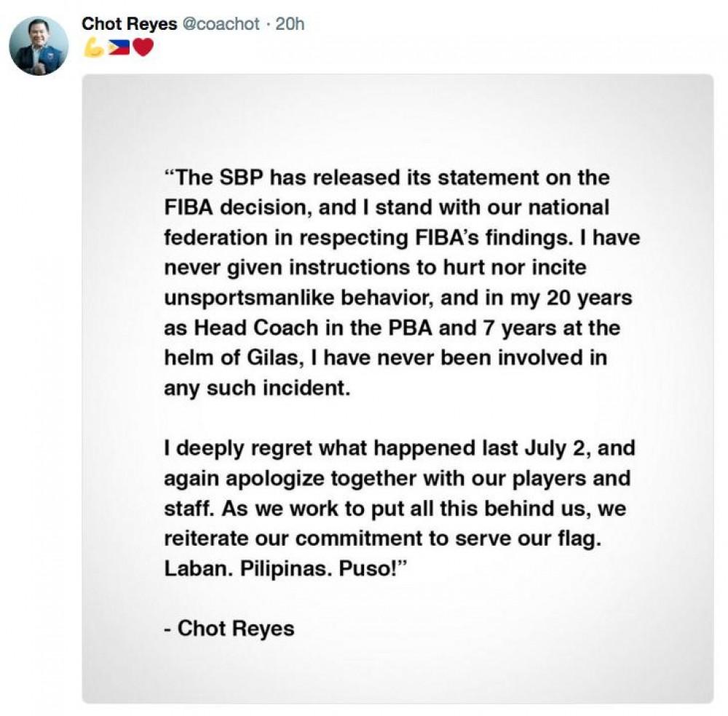Click Chot Reyes' profile avatar photo
The width and height of the screenshot is (728, 716).
39,45
